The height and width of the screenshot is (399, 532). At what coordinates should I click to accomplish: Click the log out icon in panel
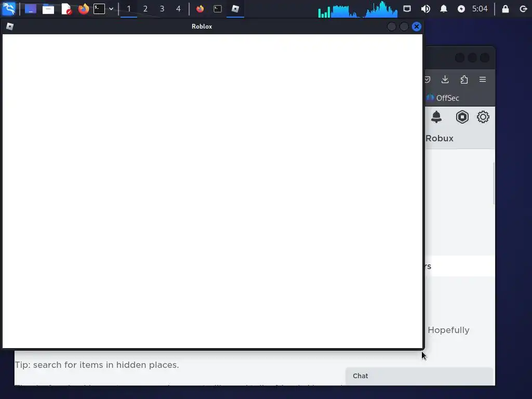pyautogui.click(x=523, y=9)
